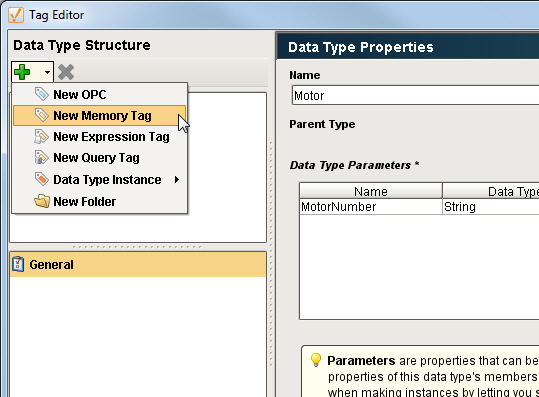
Task: Click the lightbulb hint icon
Action: (x=316, y=360)
